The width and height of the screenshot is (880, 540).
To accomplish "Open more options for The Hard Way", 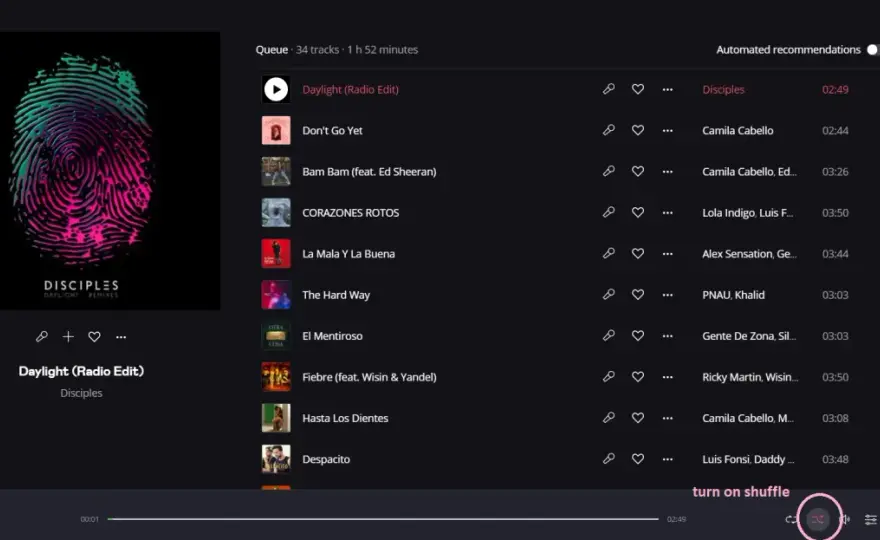I will (667, 295).
